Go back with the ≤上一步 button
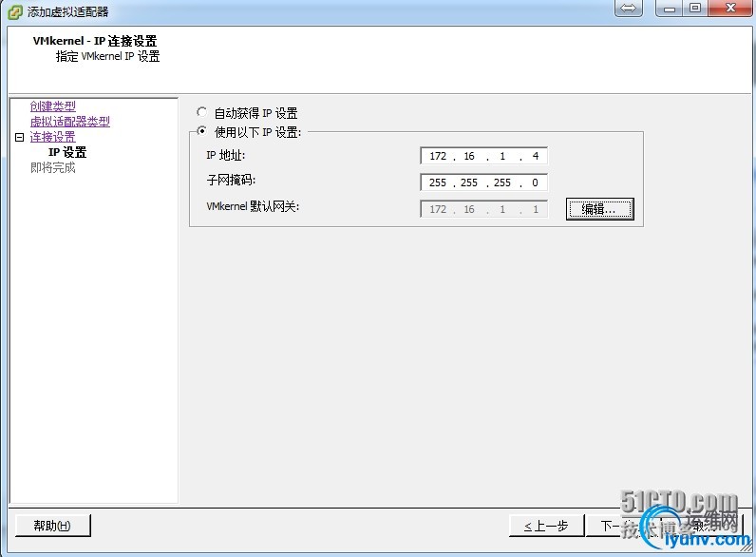 pos(546,526)
